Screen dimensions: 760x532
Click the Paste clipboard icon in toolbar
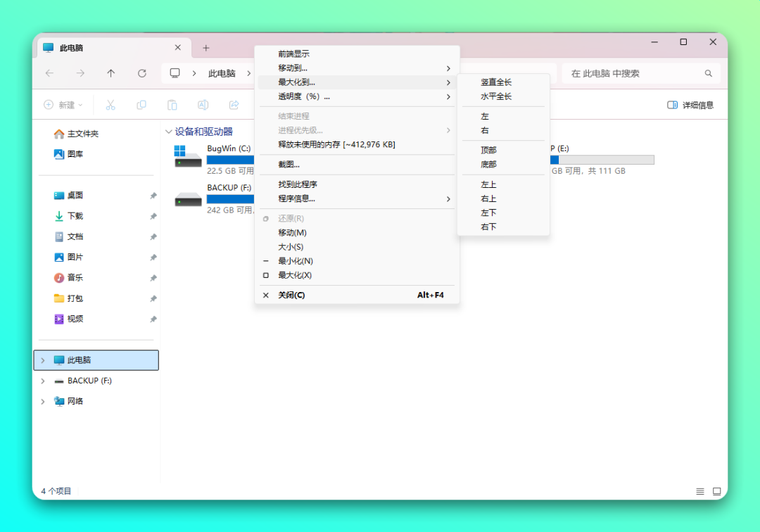click(172, 105)
